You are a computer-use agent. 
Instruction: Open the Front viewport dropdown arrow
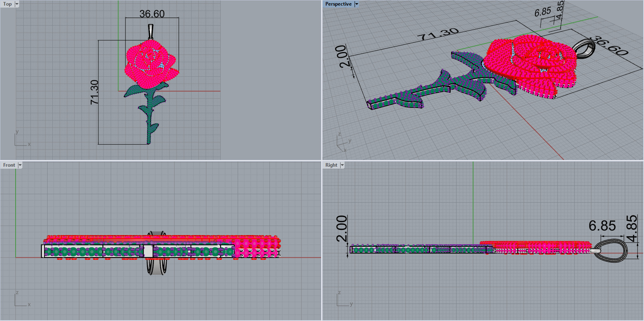pos(20,165)
